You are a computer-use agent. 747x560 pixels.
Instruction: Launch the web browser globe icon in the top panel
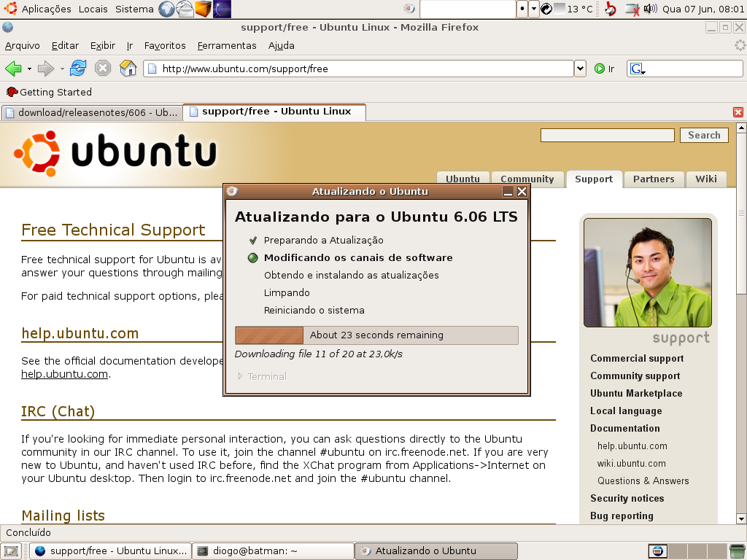(166, 9)
